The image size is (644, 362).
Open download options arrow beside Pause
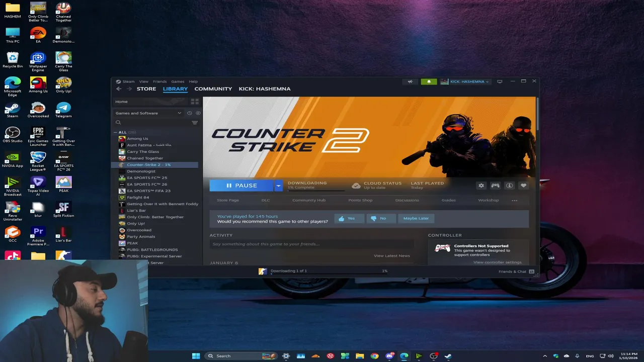[278, 186]
